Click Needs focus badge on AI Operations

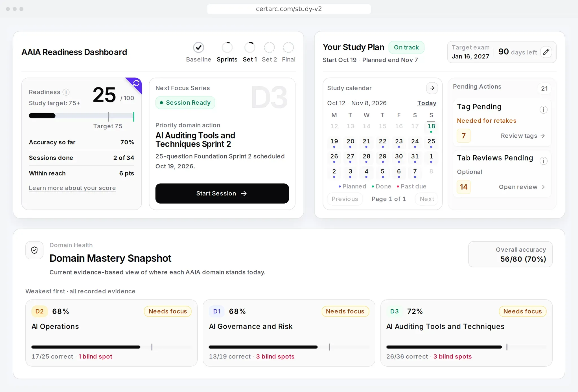[168, 311]
